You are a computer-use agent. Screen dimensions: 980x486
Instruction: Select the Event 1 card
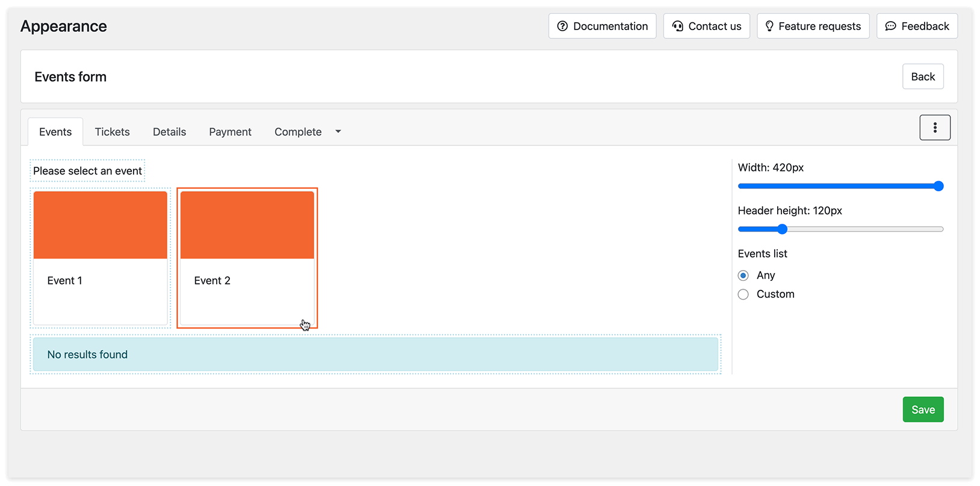(x=101, y=258)
